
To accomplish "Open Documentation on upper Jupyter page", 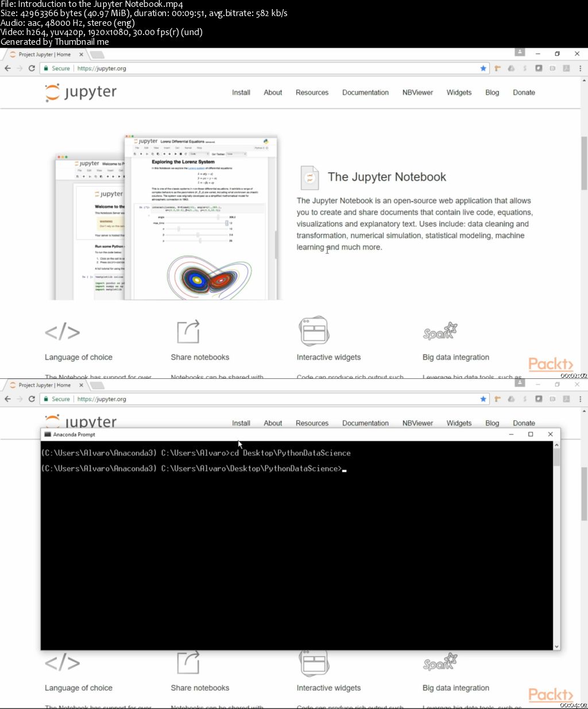I will pos(365,92).
